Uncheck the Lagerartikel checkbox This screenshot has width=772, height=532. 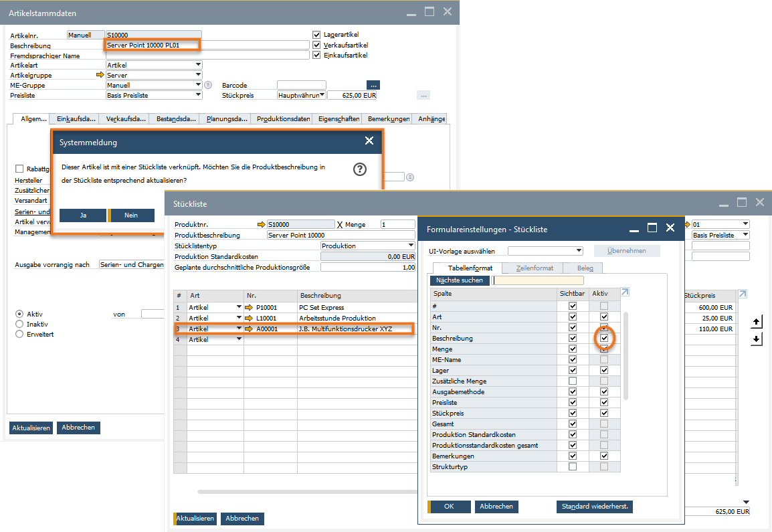point(316,35)
